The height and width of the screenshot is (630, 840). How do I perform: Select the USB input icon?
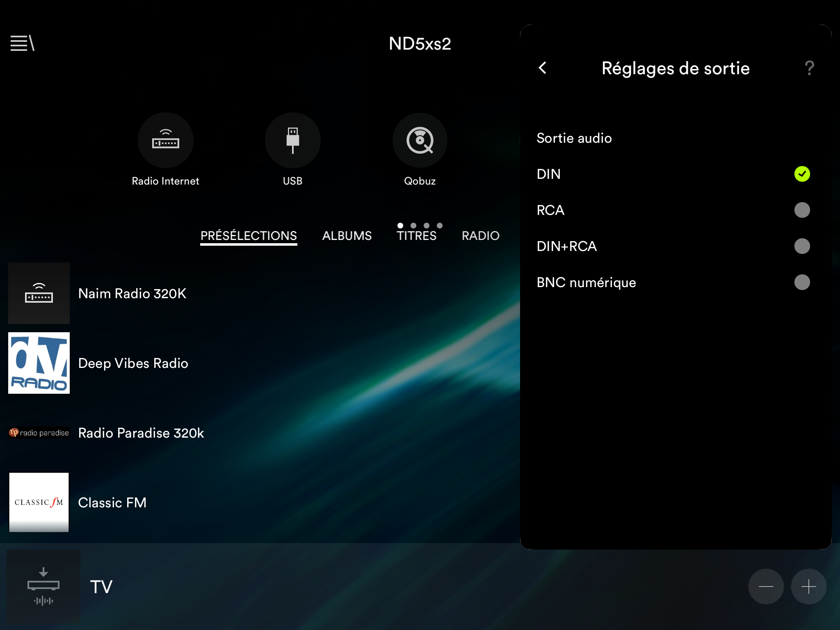[292, 140]
